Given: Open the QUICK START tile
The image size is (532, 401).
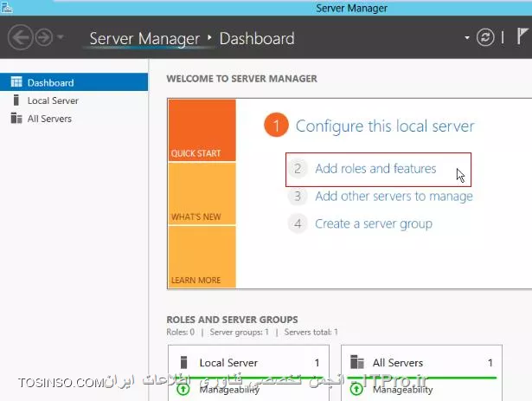Looking at the screenshot, I should point(202,130).
